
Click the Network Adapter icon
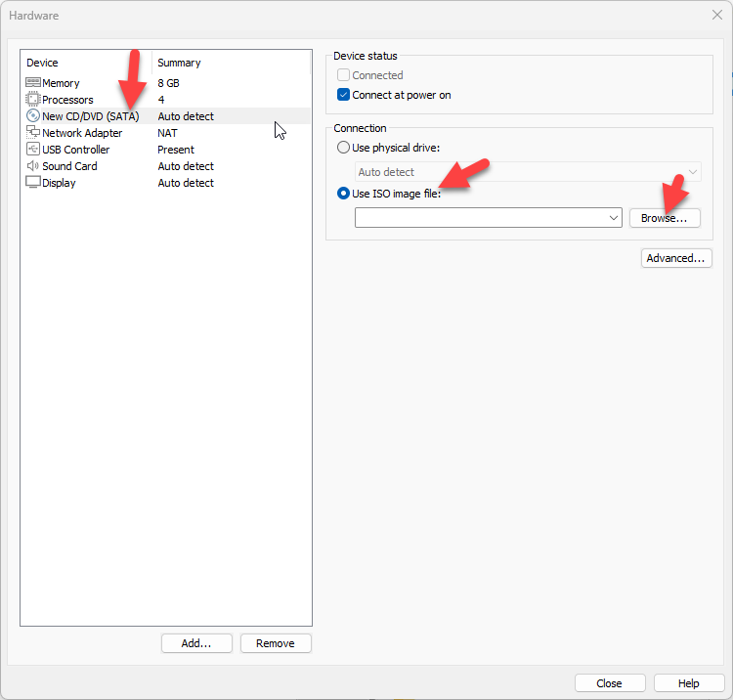[33, 133]
